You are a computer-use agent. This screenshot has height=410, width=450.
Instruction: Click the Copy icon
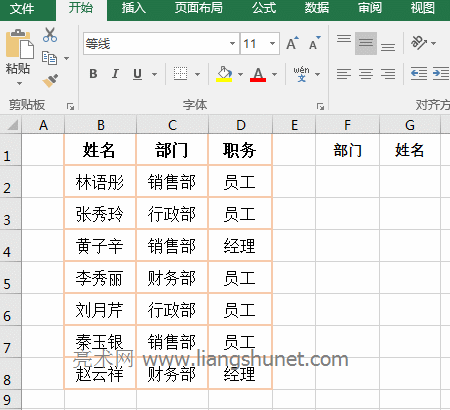(49, 58)
